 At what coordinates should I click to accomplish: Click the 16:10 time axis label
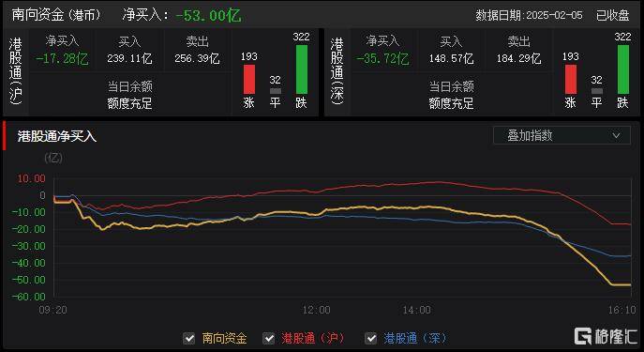[622, 310]
